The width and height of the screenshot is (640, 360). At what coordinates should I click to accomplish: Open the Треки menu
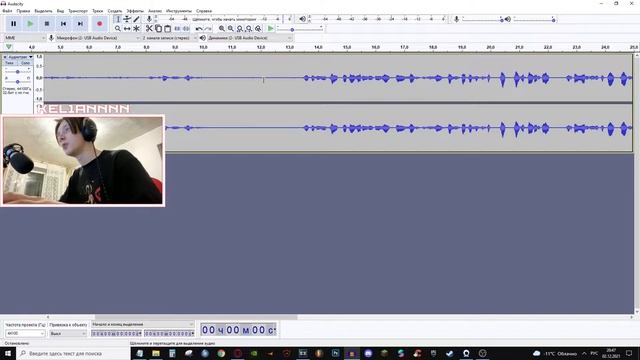(x=98, y=11)
